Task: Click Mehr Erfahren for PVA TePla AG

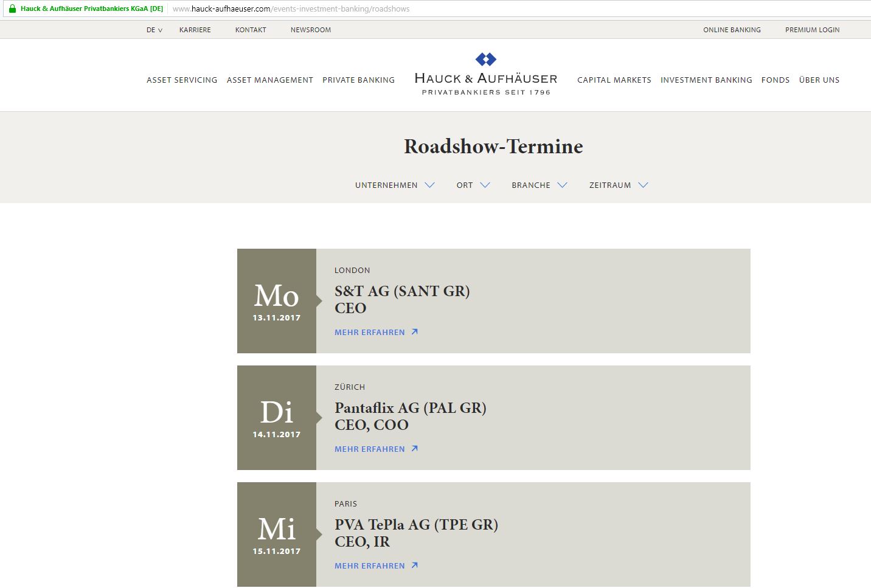Action: 369,566
